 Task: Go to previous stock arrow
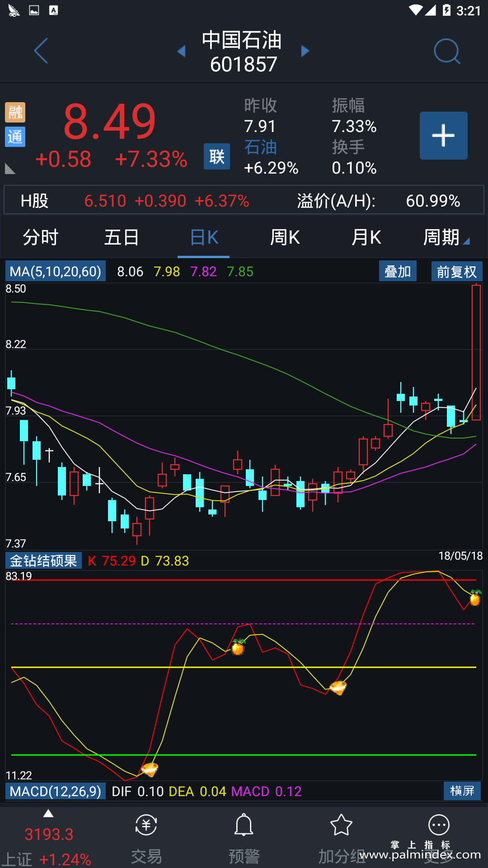(181, 51)
